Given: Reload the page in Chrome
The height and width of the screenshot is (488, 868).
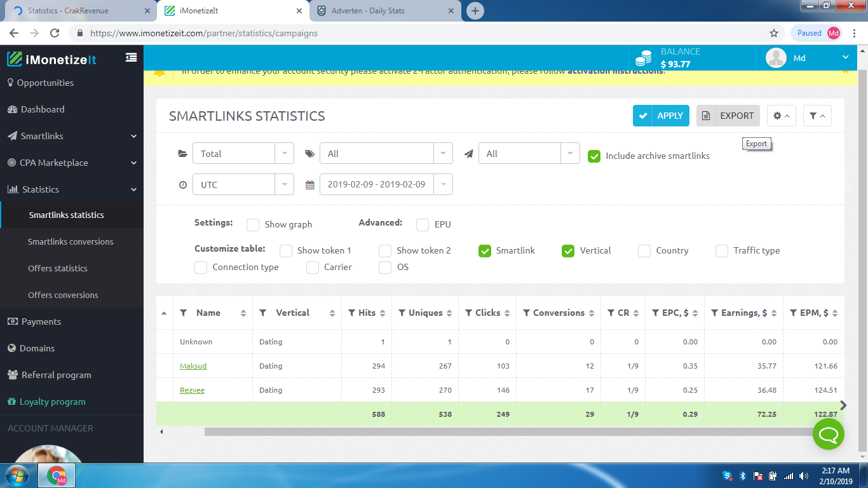Looking at the screenshot, I should [55, 33].
